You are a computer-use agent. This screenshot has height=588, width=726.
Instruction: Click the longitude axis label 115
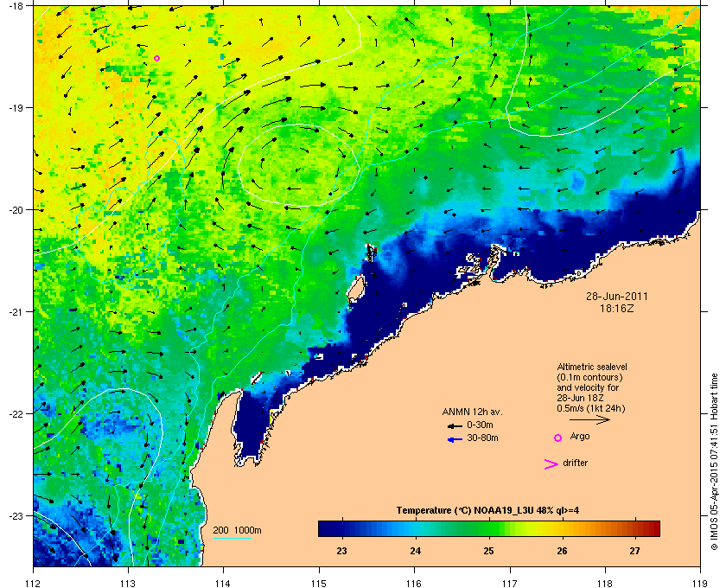click(319, 583)
